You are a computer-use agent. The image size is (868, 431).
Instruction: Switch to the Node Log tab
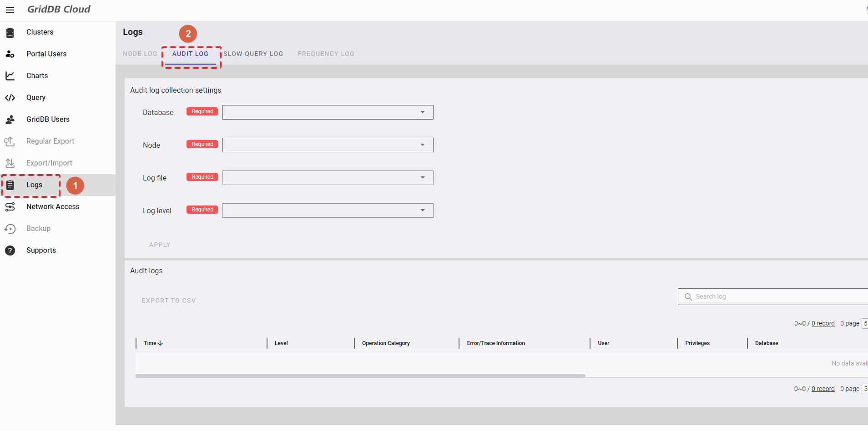(140, 54)
